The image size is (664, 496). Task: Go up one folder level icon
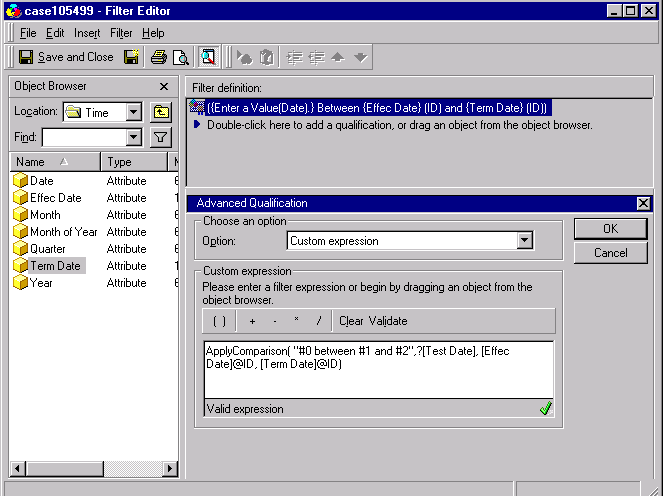161,112
